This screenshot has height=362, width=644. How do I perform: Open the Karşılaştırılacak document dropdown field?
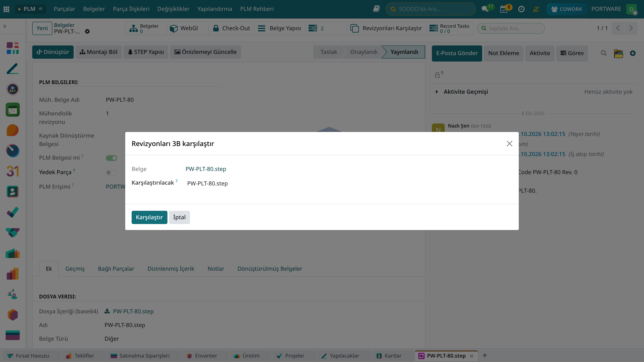[x=349, y=183]
